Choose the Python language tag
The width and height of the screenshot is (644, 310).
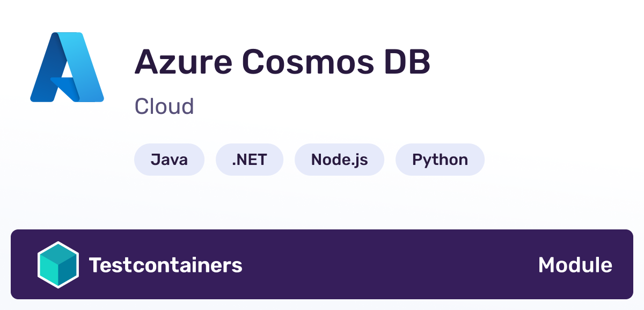coord(440,160)
